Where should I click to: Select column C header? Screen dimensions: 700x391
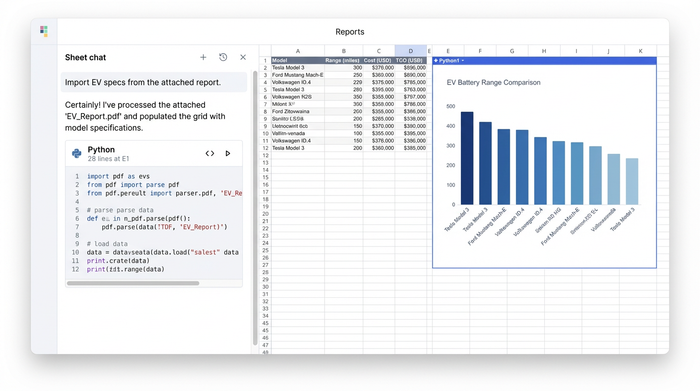click(379, 51)
